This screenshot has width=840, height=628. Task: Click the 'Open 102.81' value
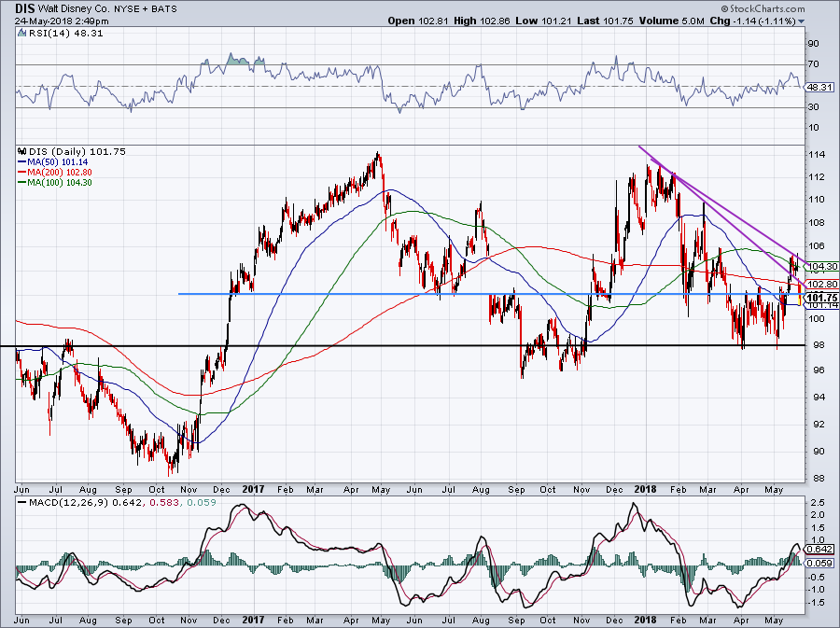[x=418, y=21]
